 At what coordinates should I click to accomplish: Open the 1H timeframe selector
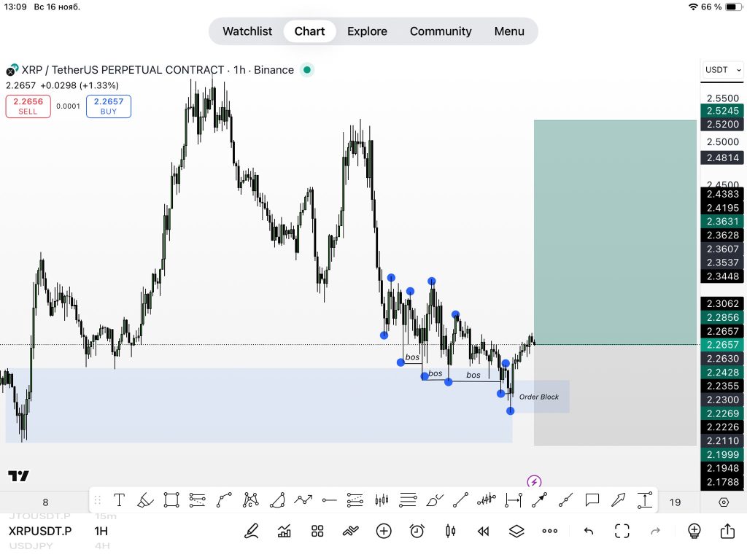click(101, 531)
